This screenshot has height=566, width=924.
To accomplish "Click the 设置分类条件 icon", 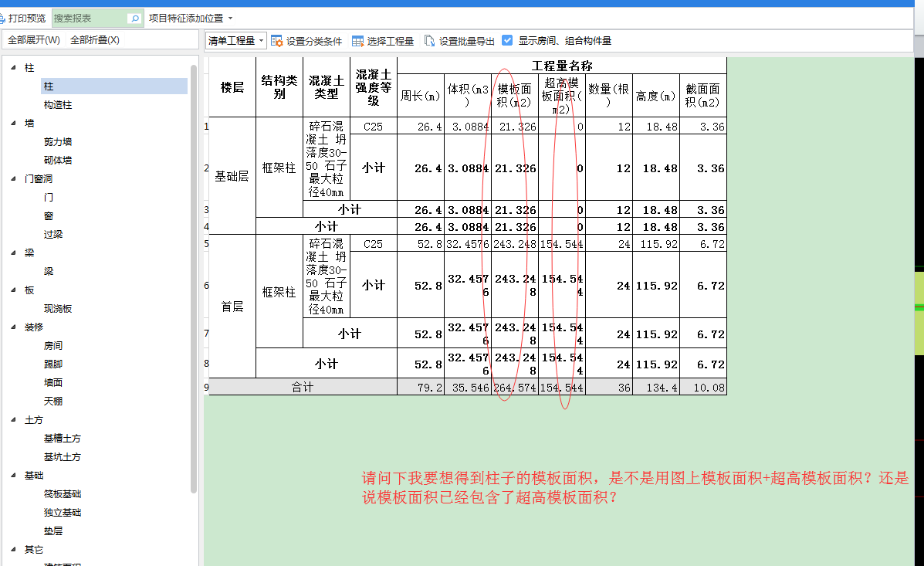I will [276, 41].
